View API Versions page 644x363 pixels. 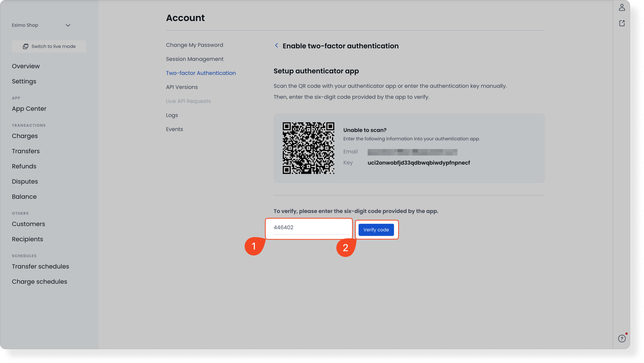coord(182,87)
